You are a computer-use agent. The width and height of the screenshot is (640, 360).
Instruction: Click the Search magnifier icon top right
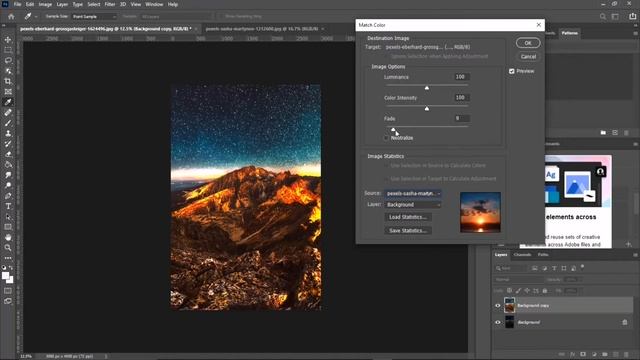[x=603, y=16]
